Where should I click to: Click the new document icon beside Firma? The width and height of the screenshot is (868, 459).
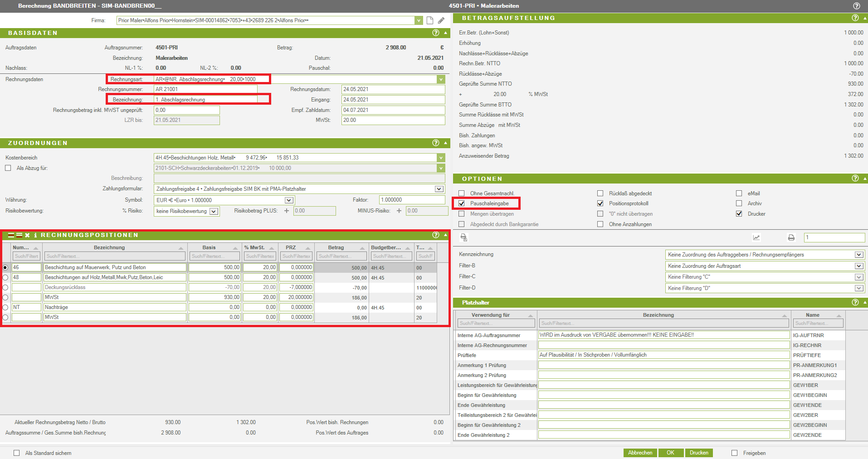429,20
